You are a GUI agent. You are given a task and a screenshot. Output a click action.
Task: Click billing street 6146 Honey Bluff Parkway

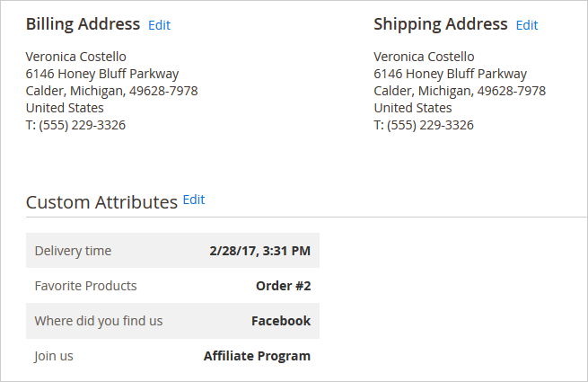[x=102, y=74]
